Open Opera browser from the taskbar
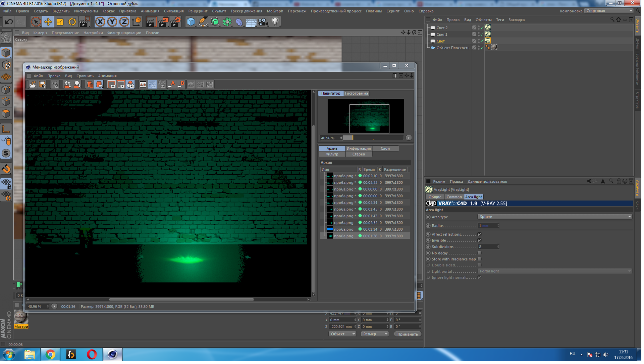 (92, 357)
